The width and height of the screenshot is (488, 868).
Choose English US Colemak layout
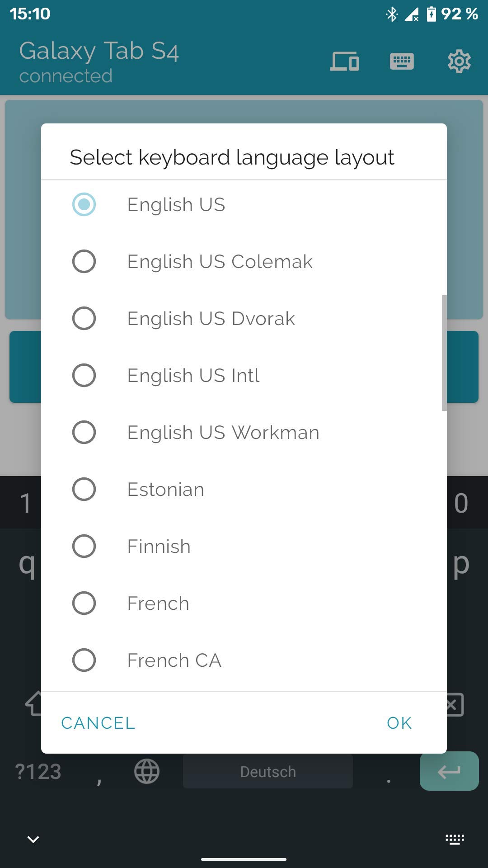tap(84, 261)
